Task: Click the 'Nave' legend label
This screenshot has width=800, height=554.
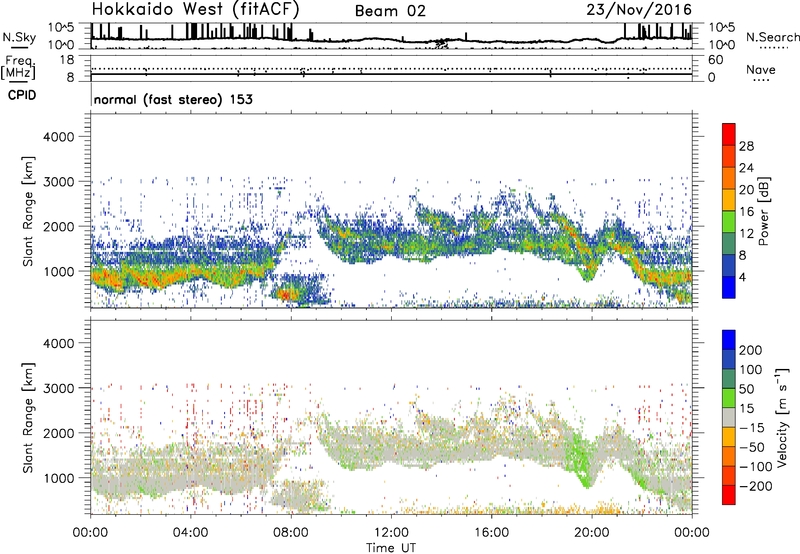Action: [761, 70]
